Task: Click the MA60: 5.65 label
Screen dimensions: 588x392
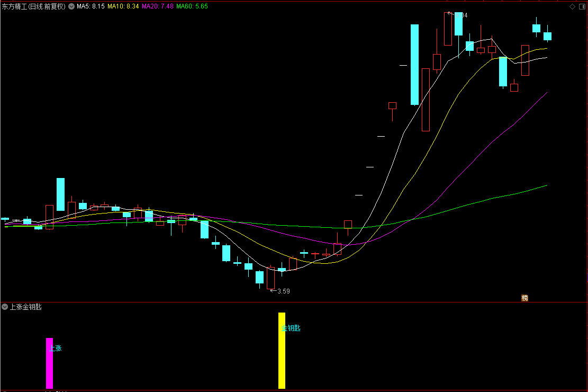Action: [192, 6]
